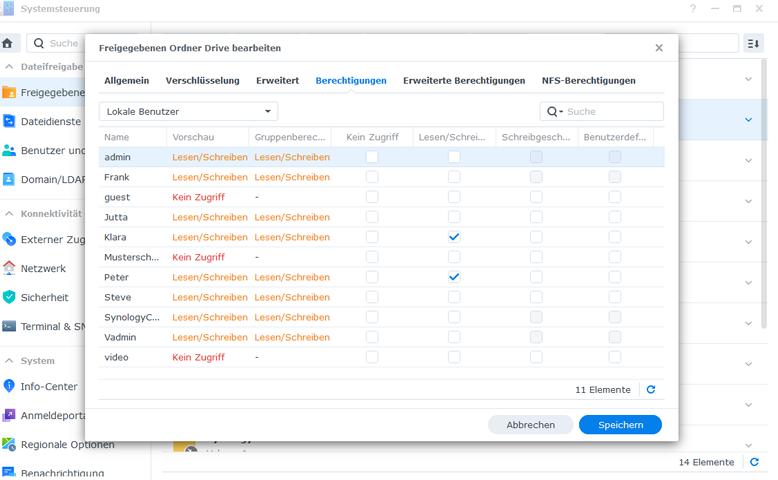
Task: Open the Freigegebener Ordner folder icon
Action: (x=9, y=92)
